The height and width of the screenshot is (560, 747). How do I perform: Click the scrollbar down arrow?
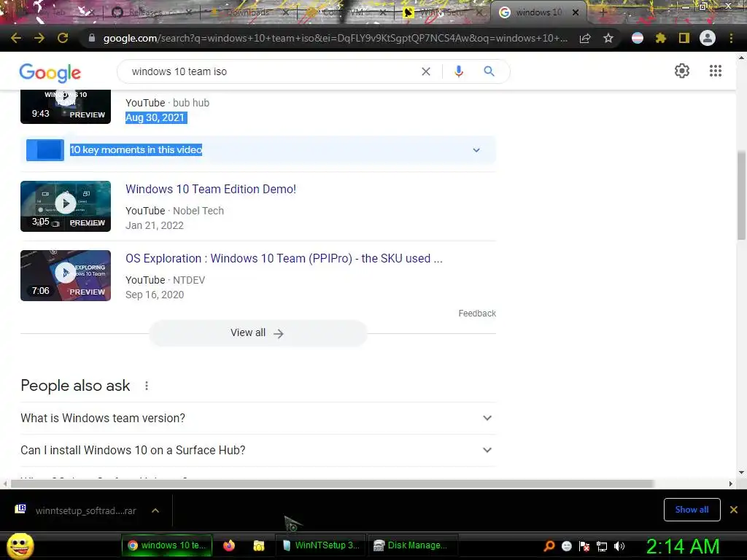tap(741, 472)
